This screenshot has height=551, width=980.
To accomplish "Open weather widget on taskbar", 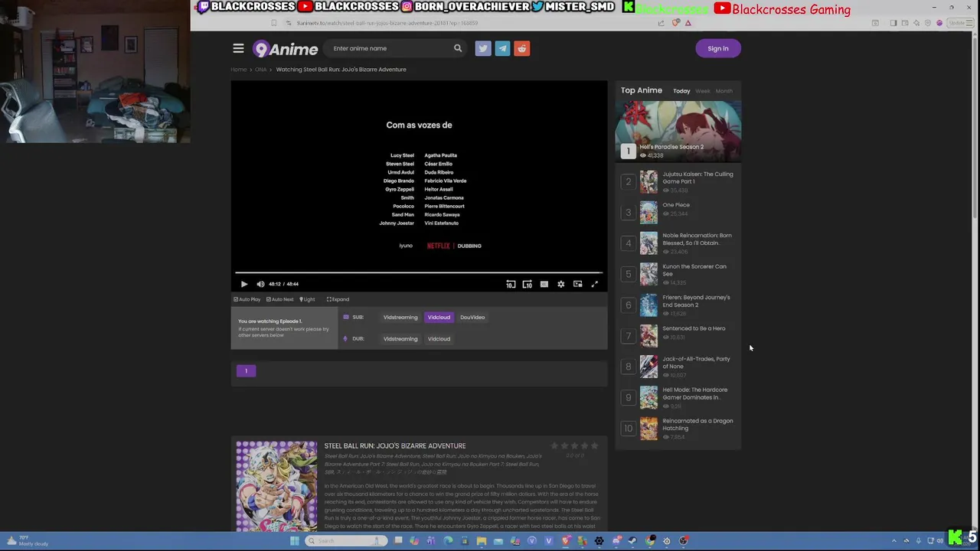I will [x=28, y=541].
